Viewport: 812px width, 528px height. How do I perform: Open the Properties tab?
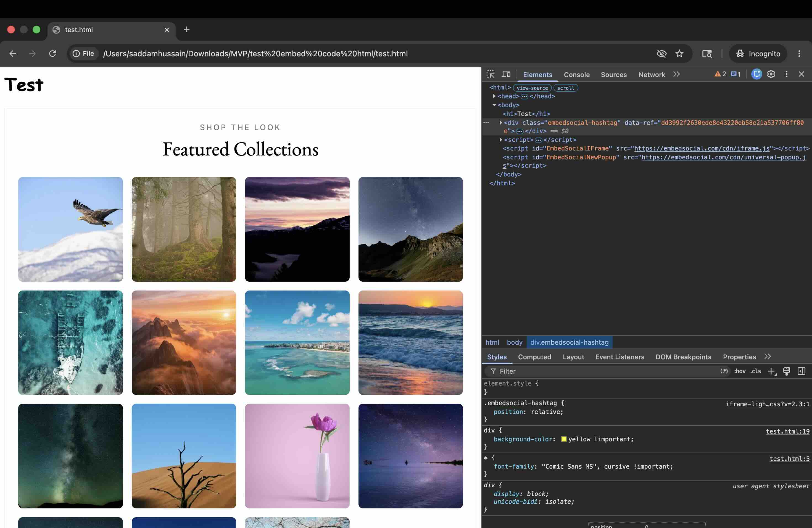tap(739, 357)
